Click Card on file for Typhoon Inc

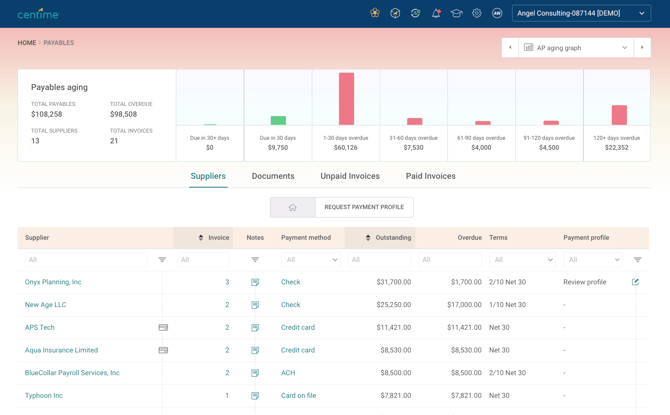point(299,395)
